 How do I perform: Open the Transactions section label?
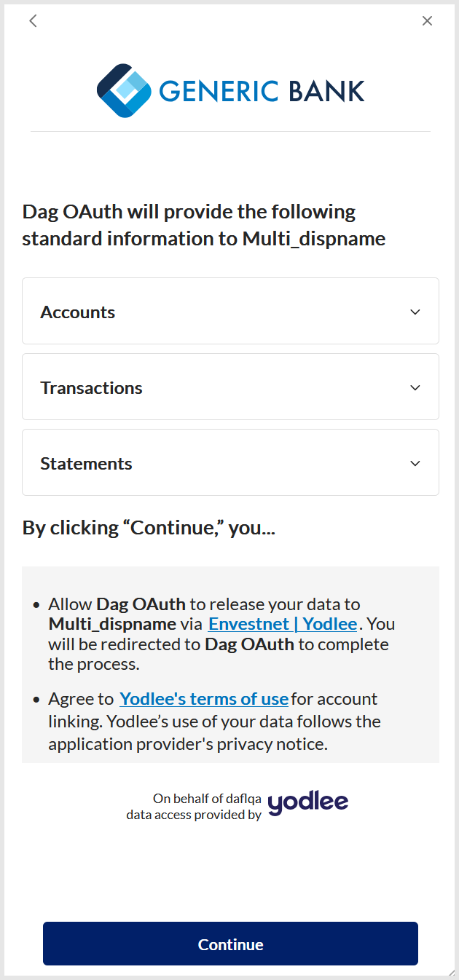[x=91, y=388]
